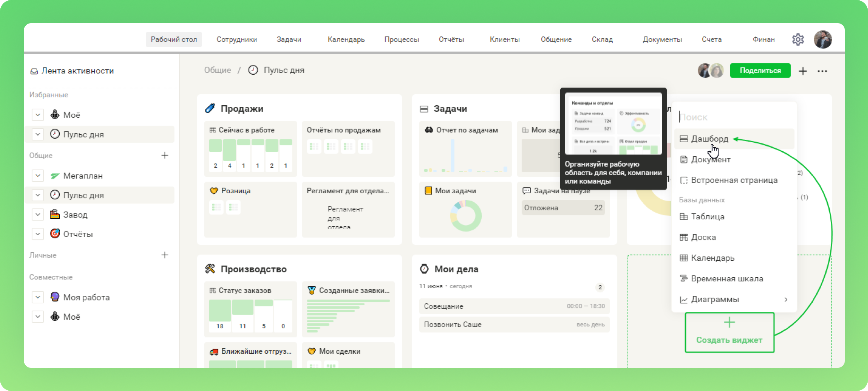868x391 pixels.
Task: Click the green Поделиться button
Action: 760,71
